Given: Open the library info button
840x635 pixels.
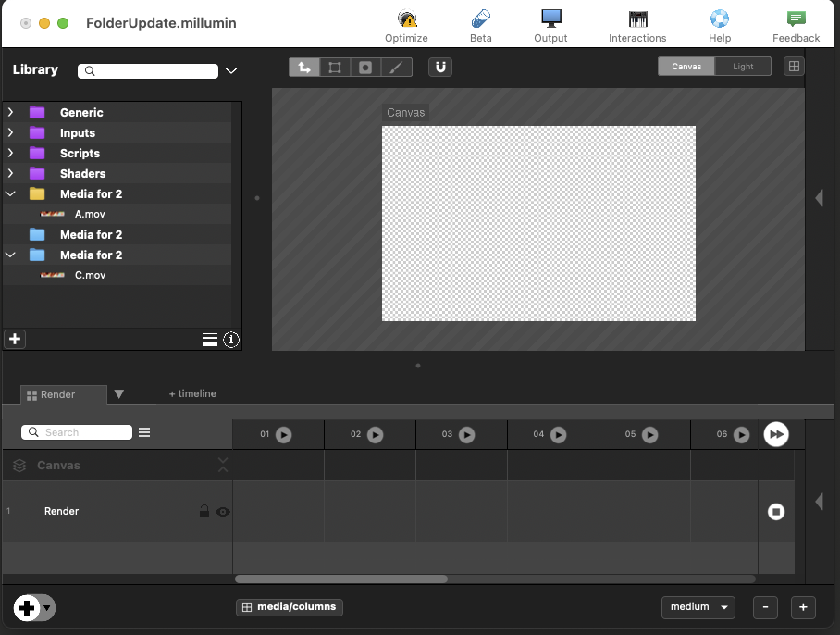Looking at the screenshot, I should pos(231,340).
